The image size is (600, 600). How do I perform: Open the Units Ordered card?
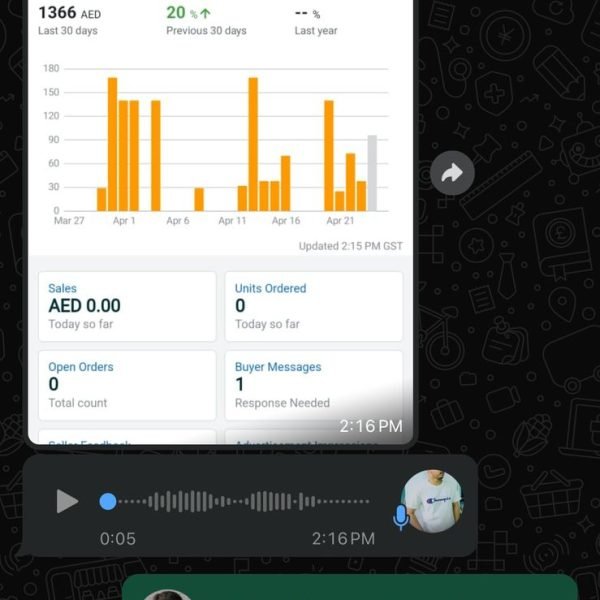(x=314, y=307)
